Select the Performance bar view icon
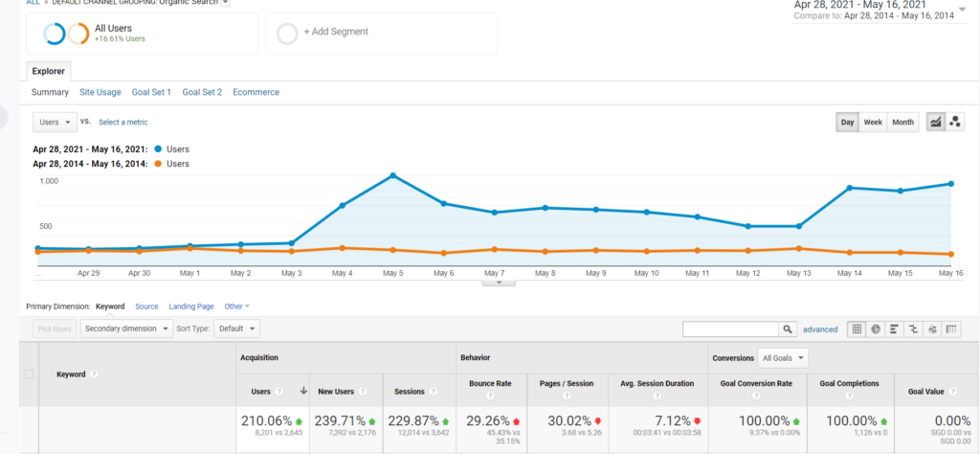Viewport: 980px width, 454px height. tap(895, 329)
